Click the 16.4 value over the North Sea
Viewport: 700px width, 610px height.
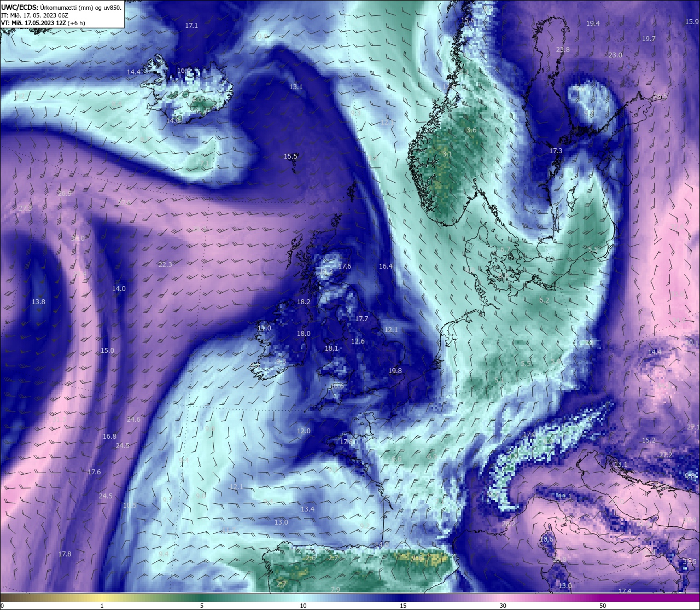[386, 266]
